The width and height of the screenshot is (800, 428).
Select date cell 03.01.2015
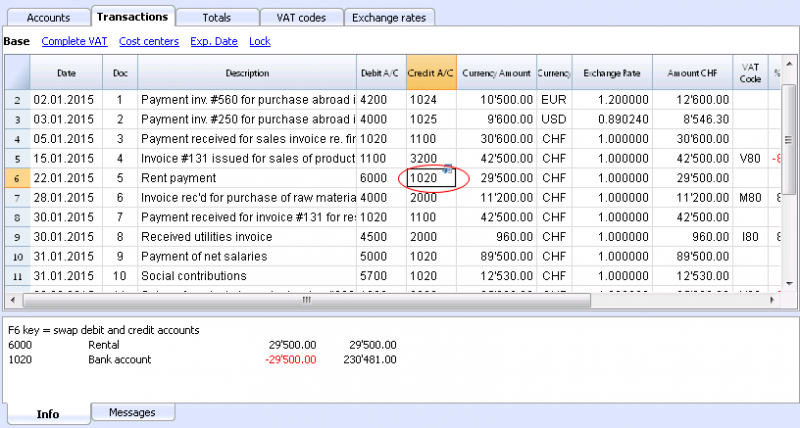point(66,119)
